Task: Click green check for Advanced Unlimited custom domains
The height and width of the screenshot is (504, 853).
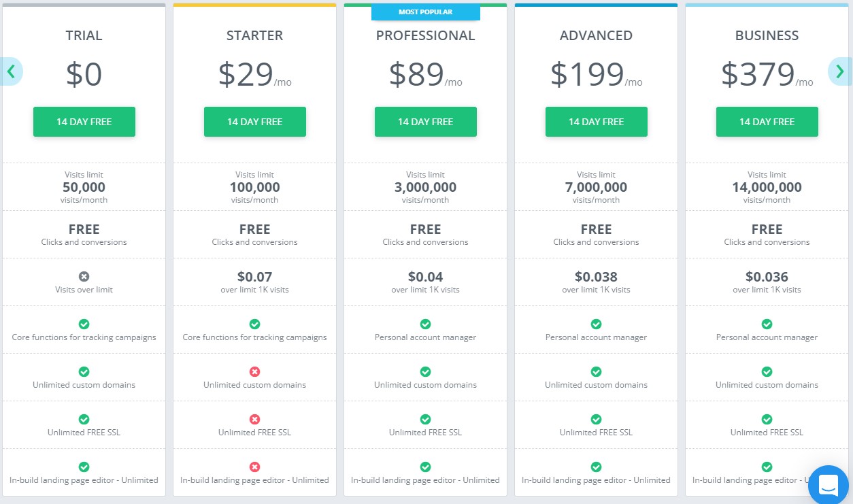Action: 597,372
